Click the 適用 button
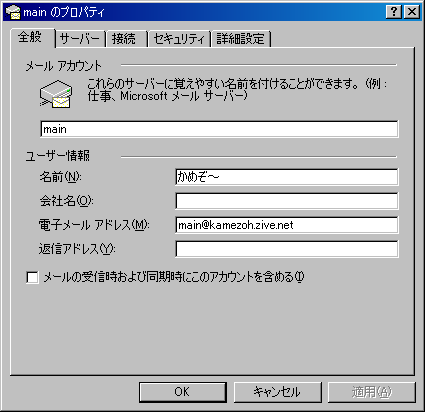Image resolution: width=425 pixels, height=412 pixels. point(372,392)
